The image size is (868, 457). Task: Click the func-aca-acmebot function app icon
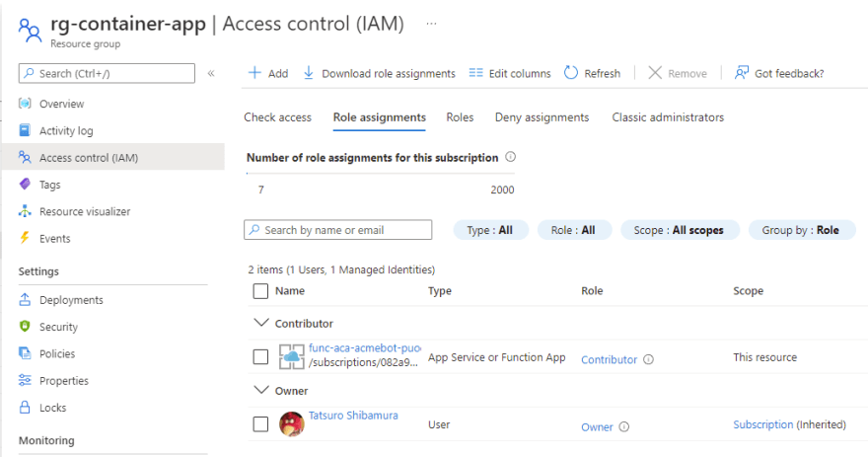(292, 356)
